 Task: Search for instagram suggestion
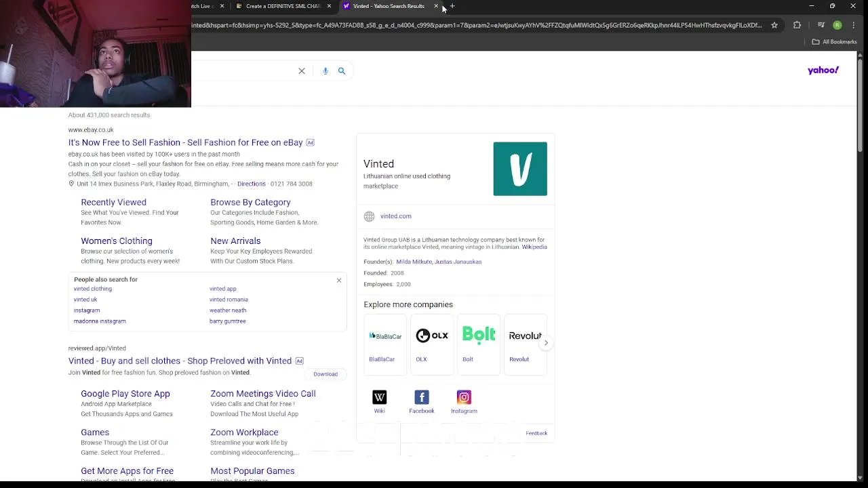tap(87, 310)
